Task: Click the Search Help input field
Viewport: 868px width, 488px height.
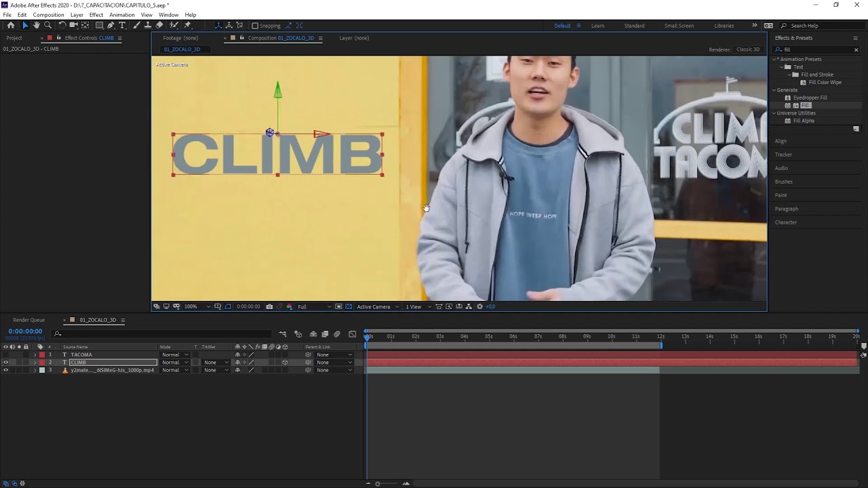Action: point(820,26)
